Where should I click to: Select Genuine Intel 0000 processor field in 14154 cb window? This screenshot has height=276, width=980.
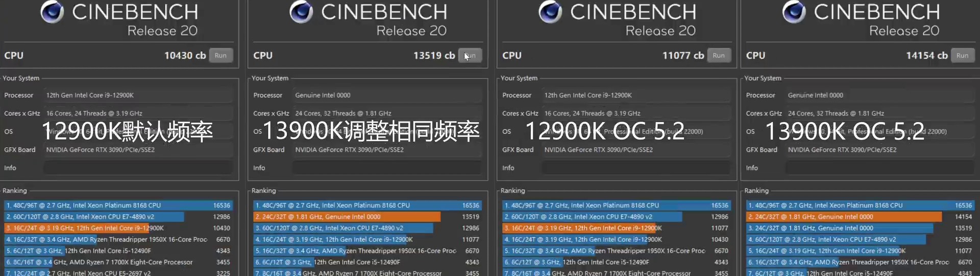[880, 95]
